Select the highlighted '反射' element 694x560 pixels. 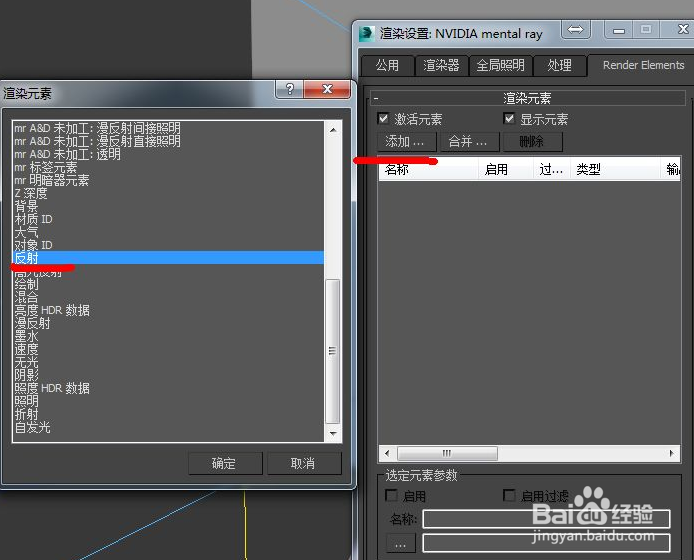point(169,258)
